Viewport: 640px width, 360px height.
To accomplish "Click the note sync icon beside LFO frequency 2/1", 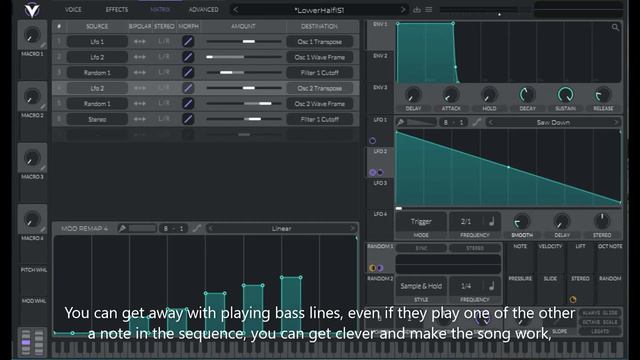I will (x=492, y=222).
